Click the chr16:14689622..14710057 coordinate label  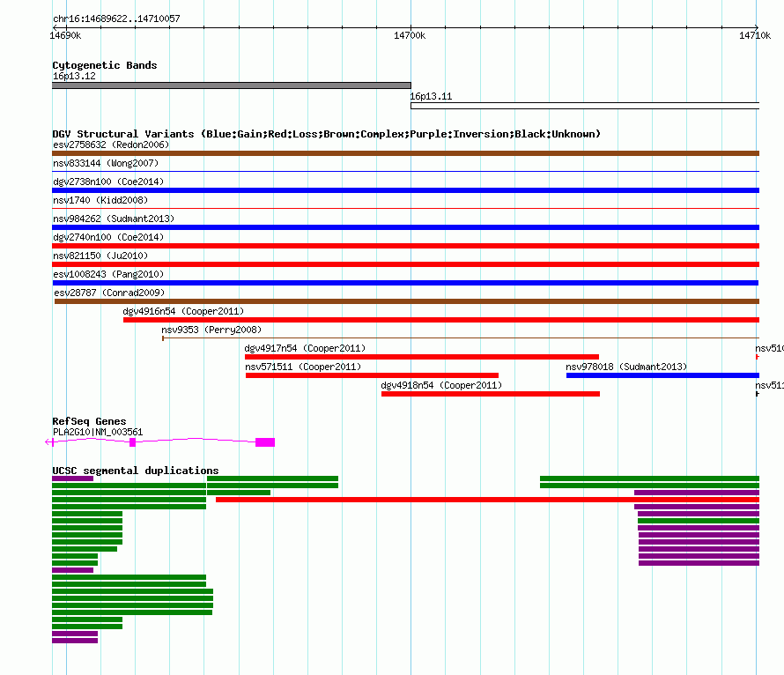pos(116,19)
